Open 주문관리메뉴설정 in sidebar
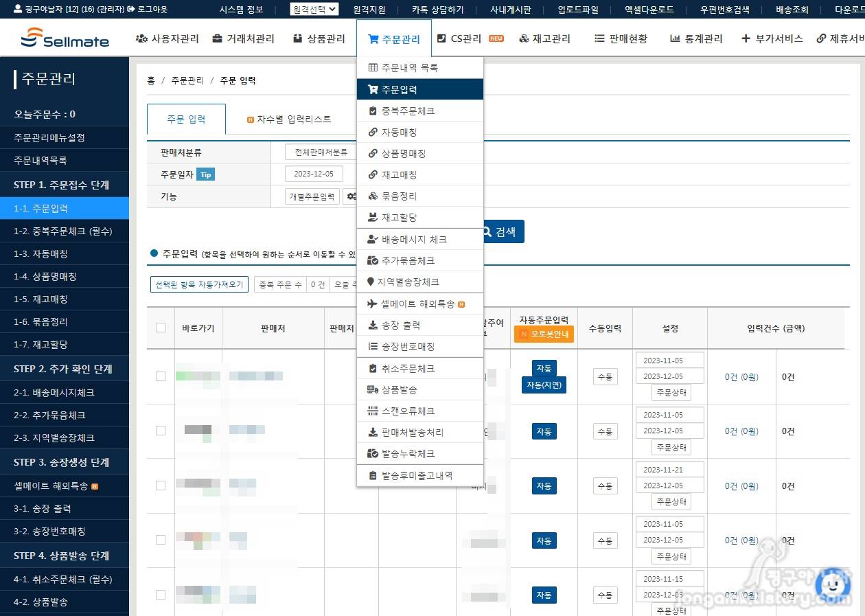865x616 pixels. 65,137
